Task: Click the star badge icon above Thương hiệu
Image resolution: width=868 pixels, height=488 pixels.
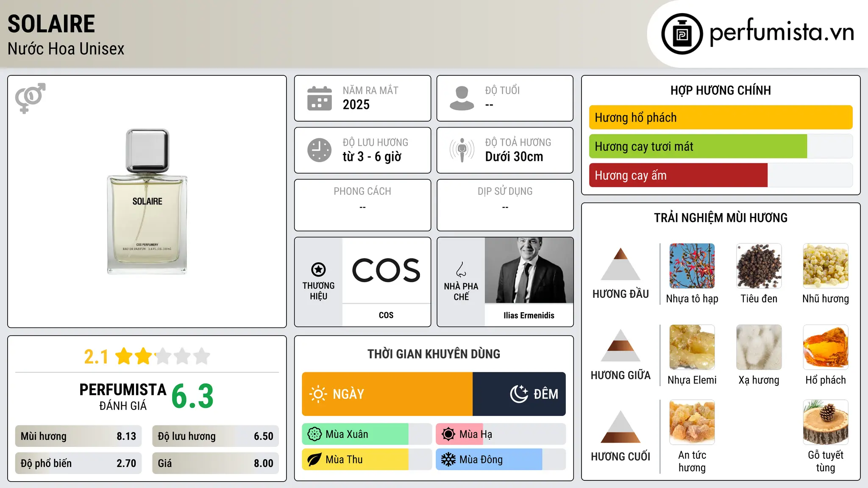Action: point(318,269)
